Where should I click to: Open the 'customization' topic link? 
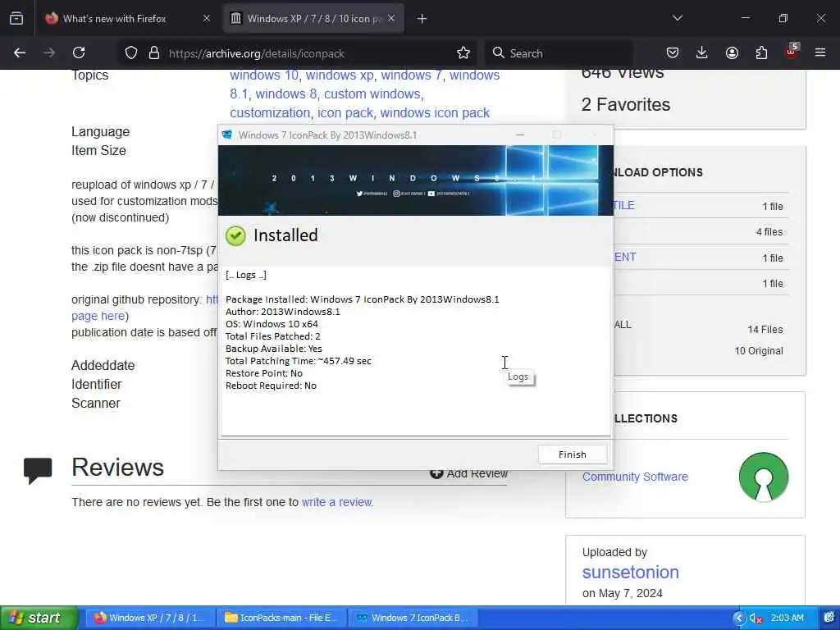click(270, 112)
